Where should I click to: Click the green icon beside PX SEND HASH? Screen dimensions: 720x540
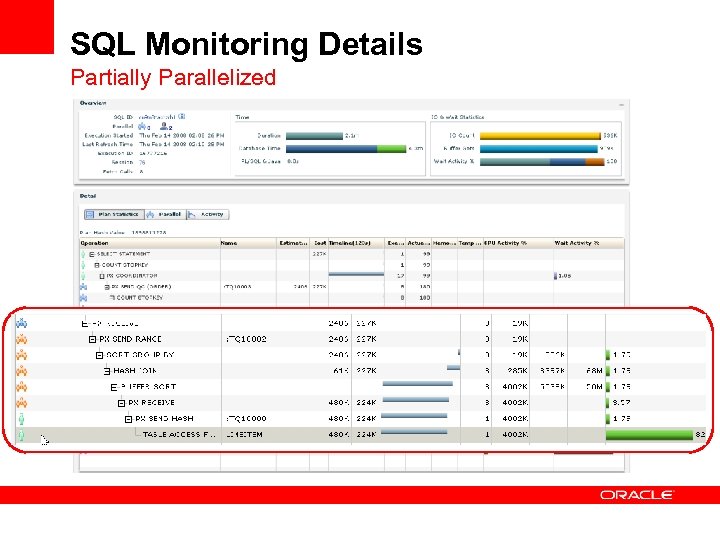[x=22, y=419]
